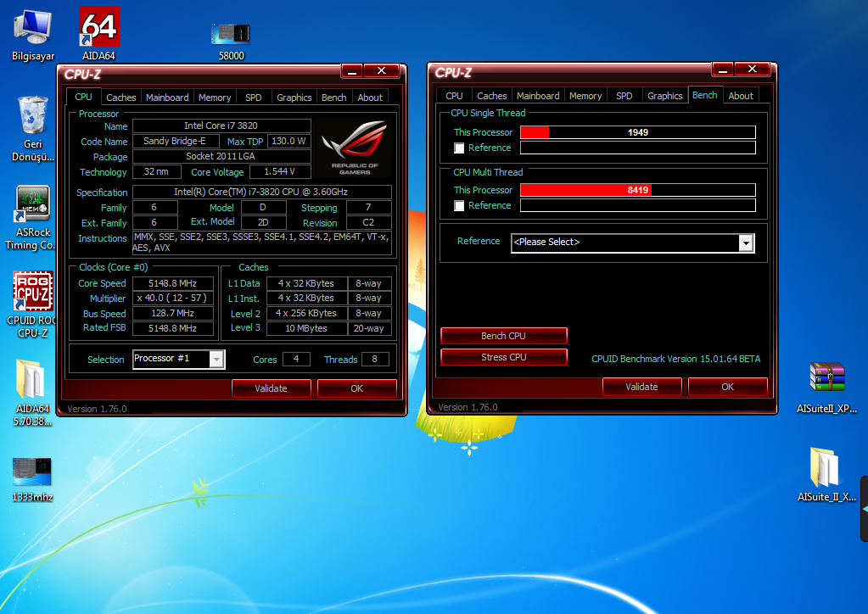The image size is (868, 614).
Task: Open Memory tab in right window
Action: [x=585, y=96]
